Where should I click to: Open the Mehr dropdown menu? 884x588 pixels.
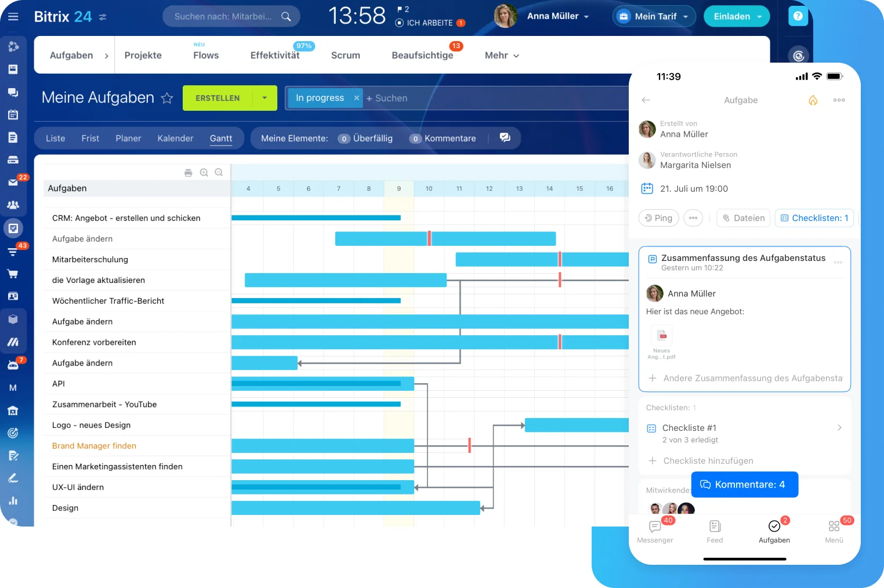[500, 55]
